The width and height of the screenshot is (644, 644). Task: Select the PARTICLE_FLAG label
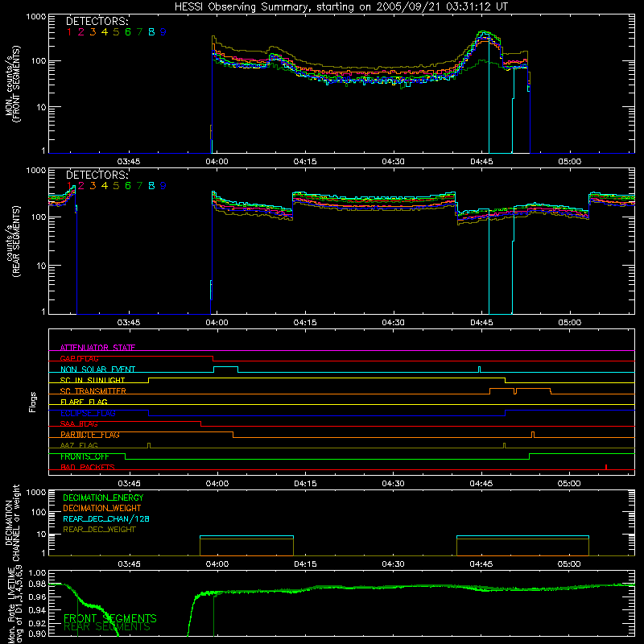click(90, 435)
